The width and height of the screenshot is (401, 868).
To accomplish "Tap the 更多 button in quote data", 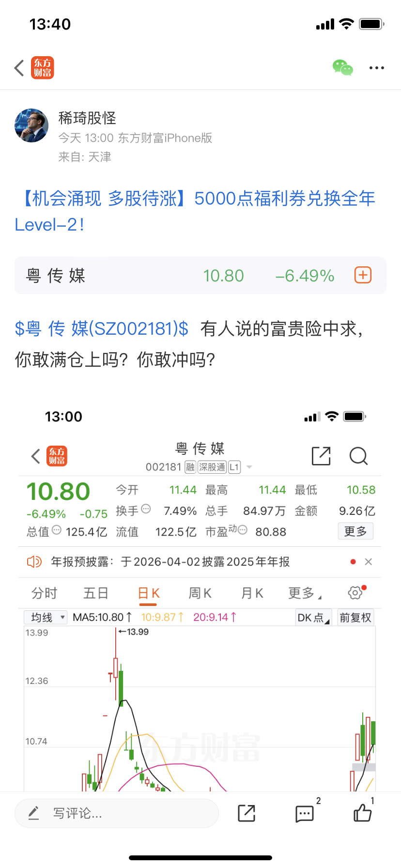I will click(x=355, y=531).
